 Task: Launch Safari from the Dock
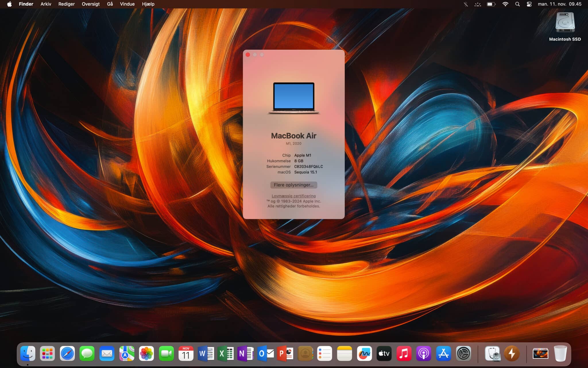click(67, 353)
